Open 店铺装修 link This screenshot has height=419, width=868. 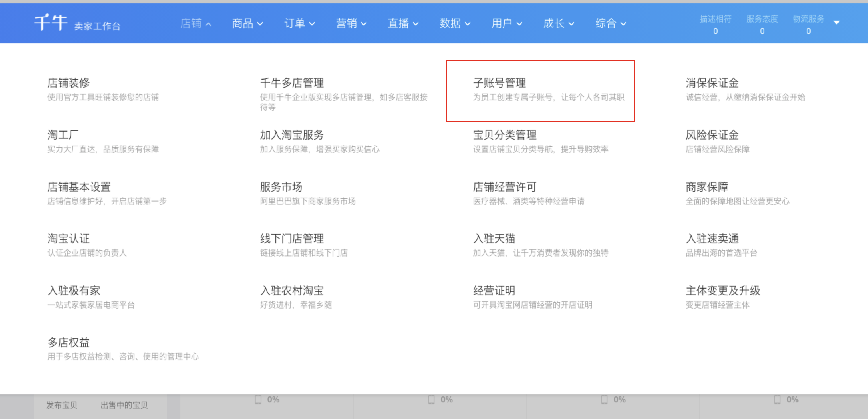click(69, 83)
